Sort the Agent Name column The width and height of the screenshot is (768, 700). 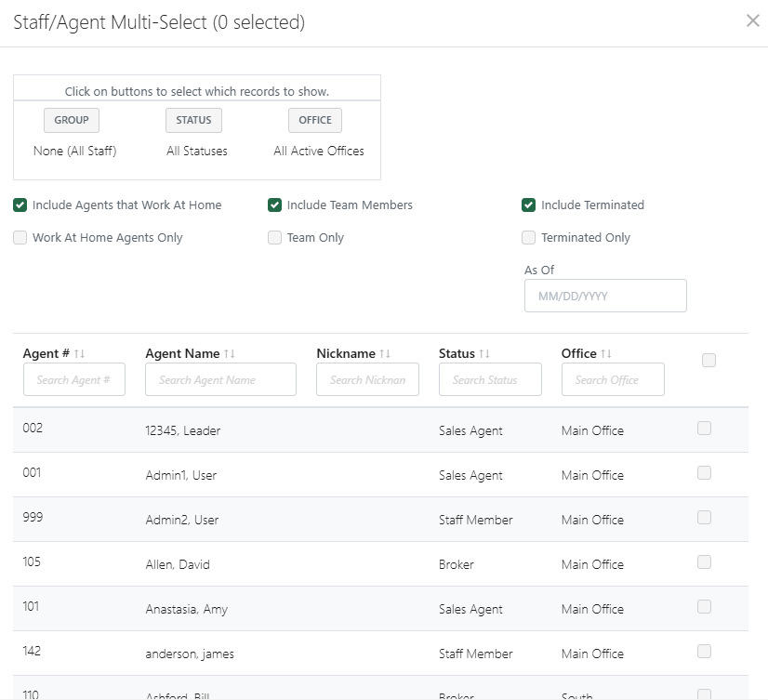(225, 353)
